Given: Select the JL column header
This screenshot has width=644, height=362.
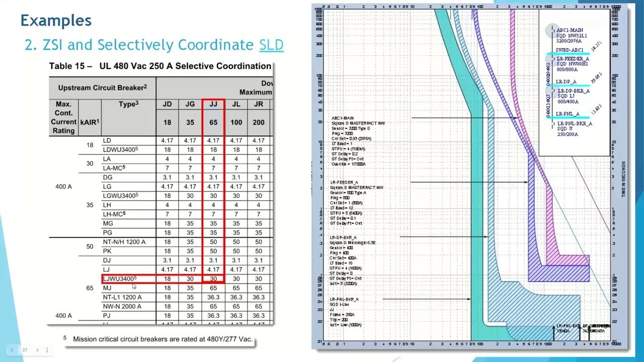Looking at the screenshot, I should pyautogui.click(x=235, y=104).
